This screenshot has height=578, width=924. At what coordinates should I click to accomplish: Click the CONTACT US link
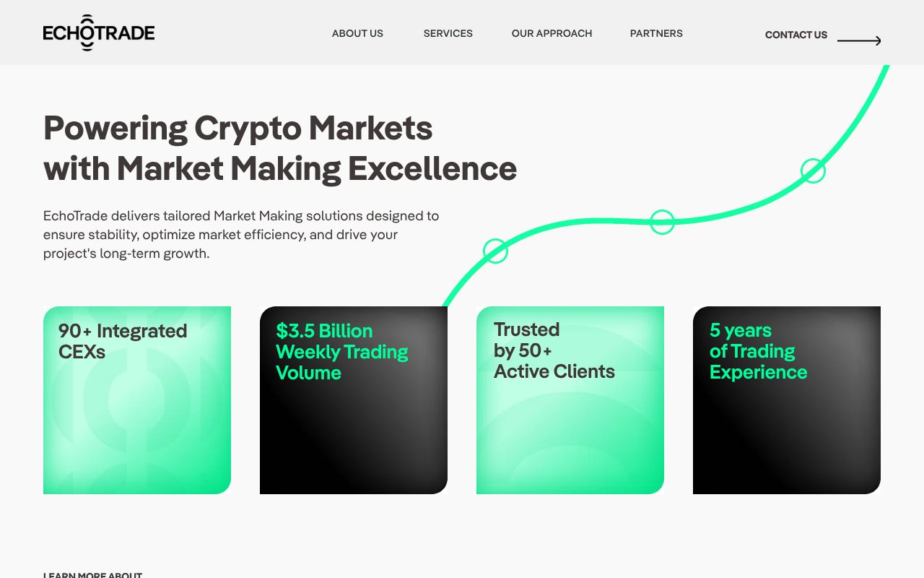pyautogui.click(x=796, y=35)
